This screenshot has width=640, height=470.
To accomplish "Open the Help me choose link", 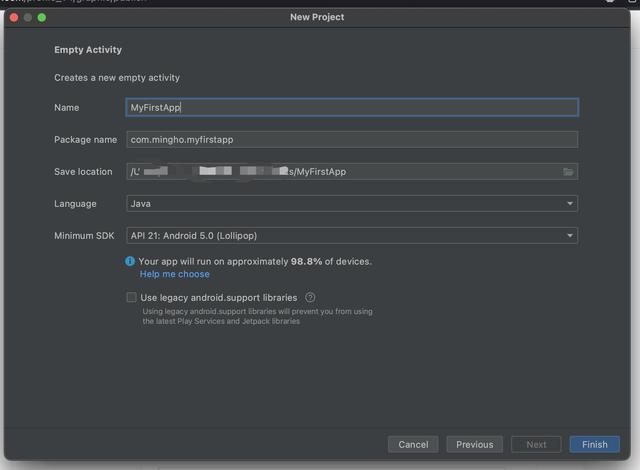I will tap(175, 274).
